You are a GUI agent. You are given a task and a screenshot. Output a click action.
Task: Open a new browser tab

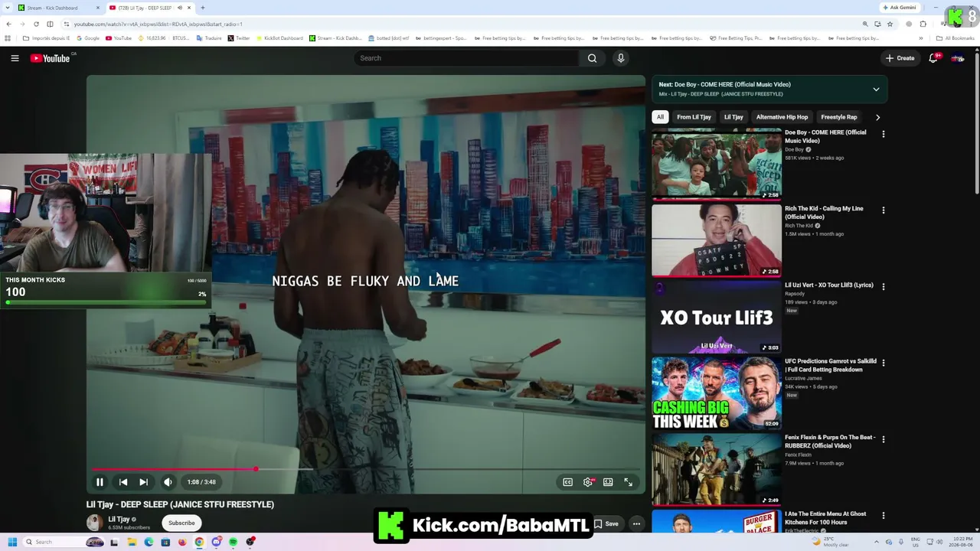pyautogui.click(x=202, y=8)
